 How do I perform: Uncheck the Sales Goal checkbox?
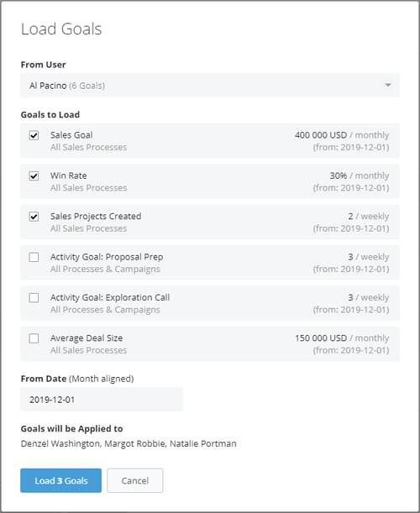pos(34,135)
